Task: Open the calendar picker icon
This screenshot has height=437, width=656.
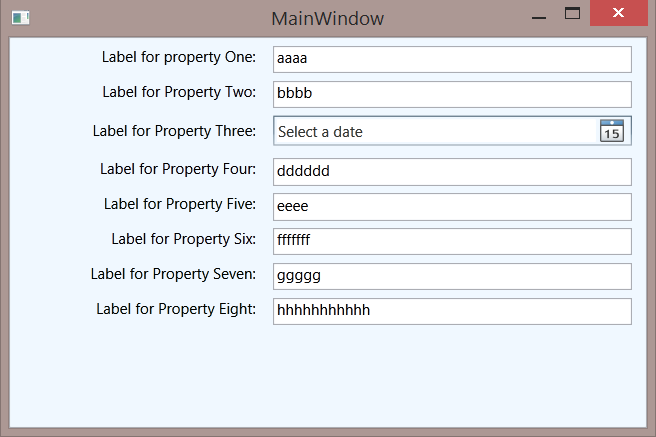Action: click(x=612, y=131)
